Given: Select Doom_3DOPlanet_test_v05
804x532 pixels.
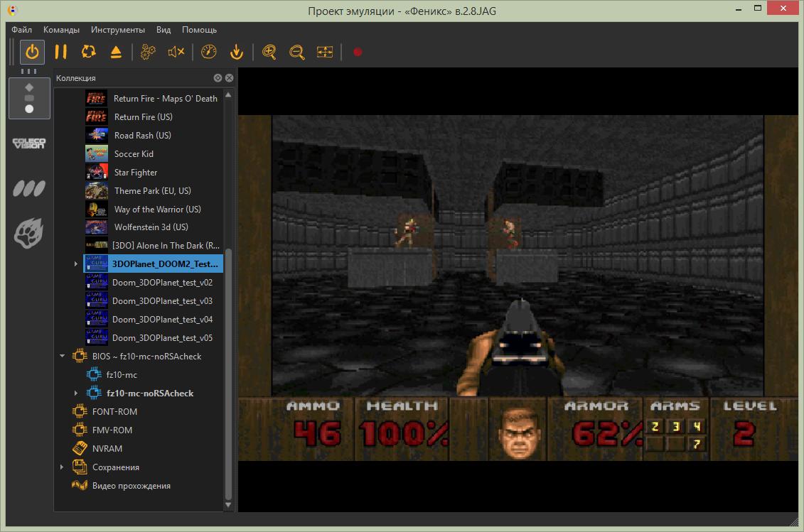Looking at the screenshot, I should 162,338.
